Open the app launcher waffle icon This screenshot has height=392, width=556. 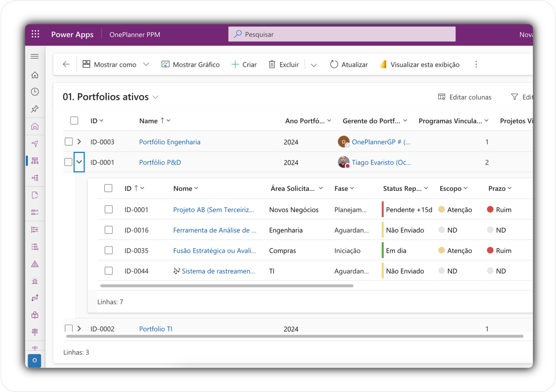pos(35,34)
